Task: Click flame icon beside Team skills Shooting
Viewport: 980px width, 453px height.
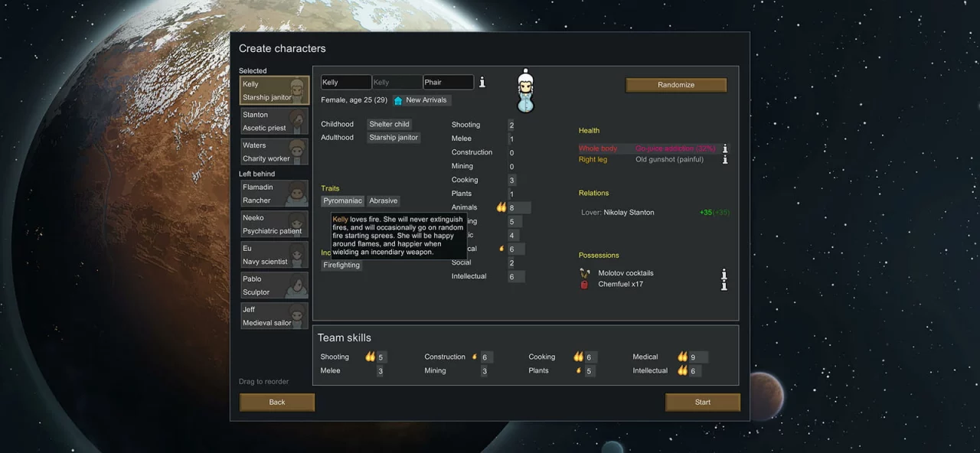Action: tap(371, 357)
